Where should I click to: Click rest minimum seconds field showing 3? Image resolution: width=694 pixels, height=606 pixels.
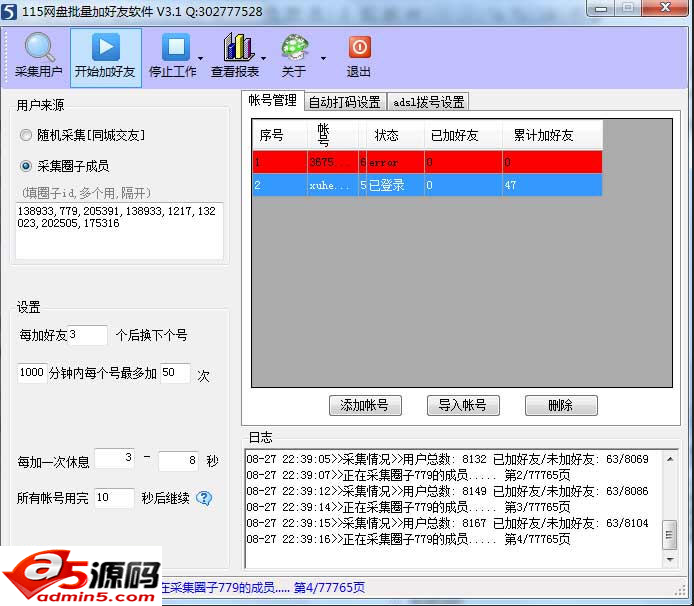(115, 458)
